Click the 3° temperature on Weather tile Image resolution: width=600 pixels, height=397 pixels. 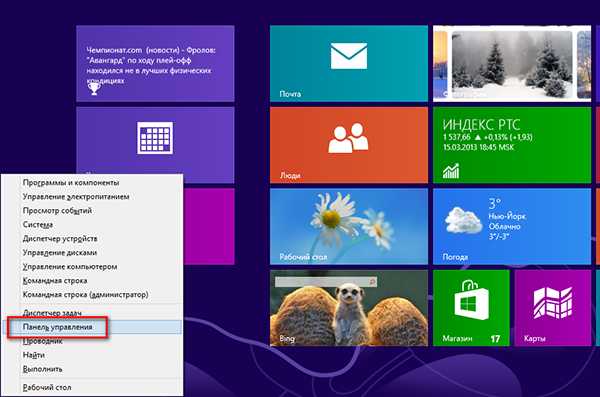[494, 203]
